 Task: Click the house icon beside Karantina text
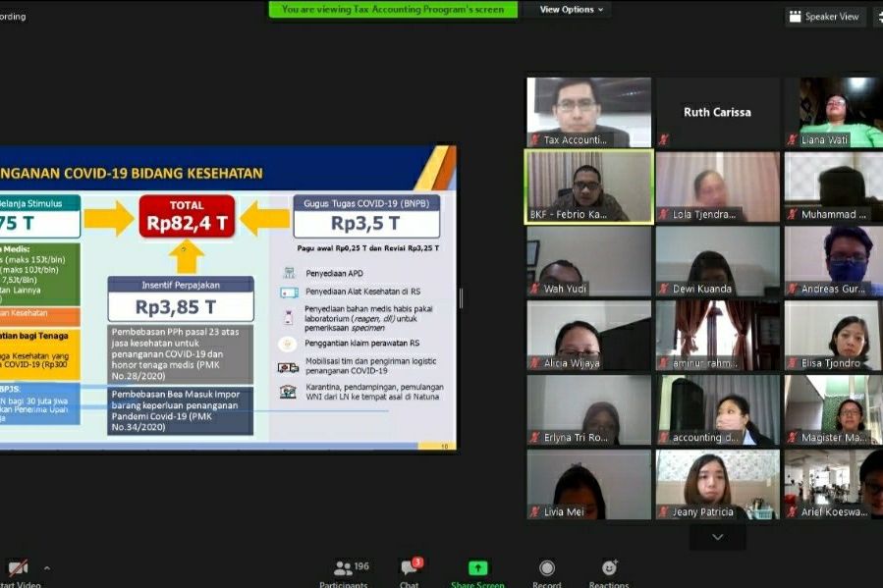(x=288, y=392)
